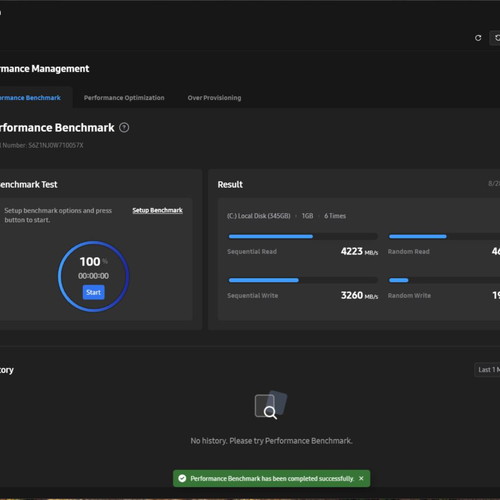This screenshot has height=500, width=500.
Task: Open the Performance Optimization tab
Action: tap(124, 98)
